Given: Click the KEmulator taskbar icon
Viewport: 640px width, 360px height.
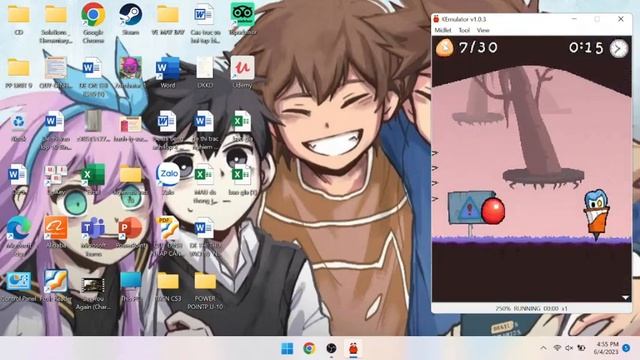Looking at the screenshot, I should (353, 349).
